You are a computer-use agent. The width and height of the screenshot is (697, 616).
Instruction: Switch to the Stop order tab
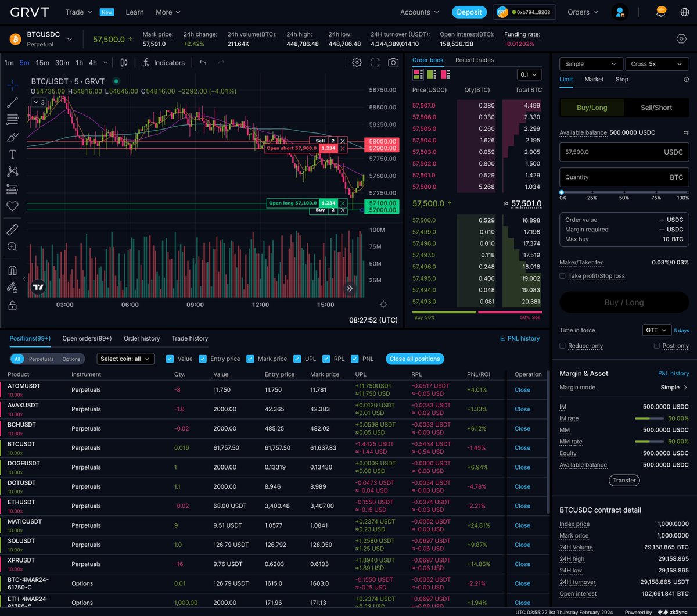(x=622, y=79)
